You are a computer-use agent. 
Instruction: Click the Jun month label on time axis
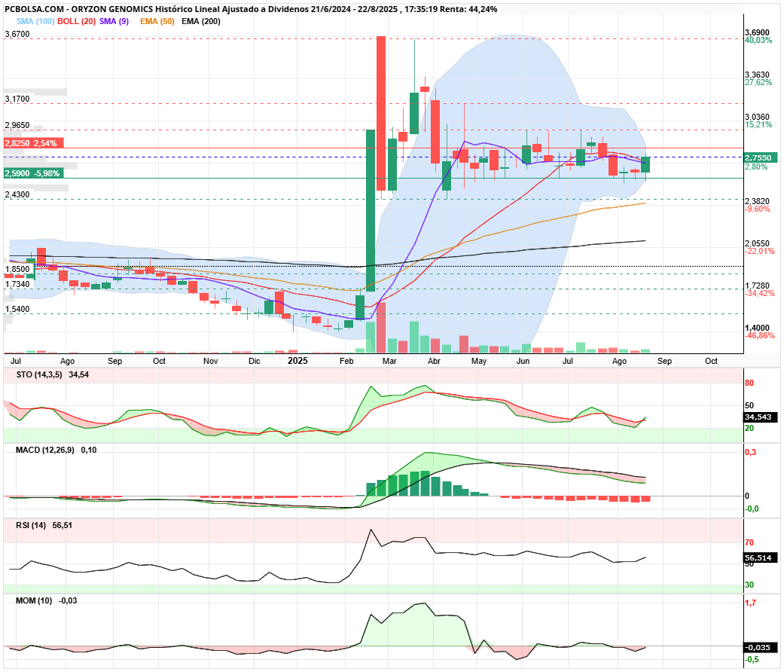point(523,361)
